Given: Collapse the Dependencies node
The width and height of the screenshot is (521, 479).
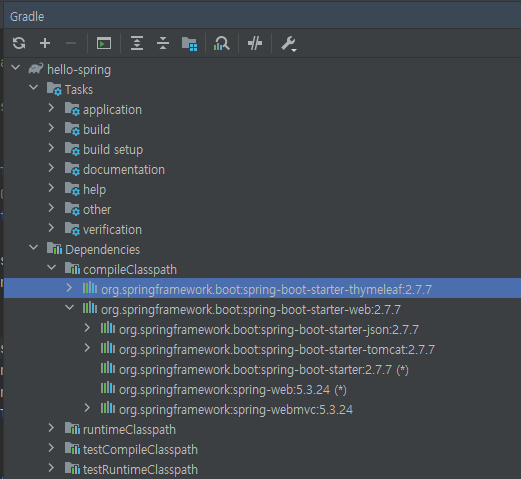Looking at the screenshot, I should tap(33, 248).
